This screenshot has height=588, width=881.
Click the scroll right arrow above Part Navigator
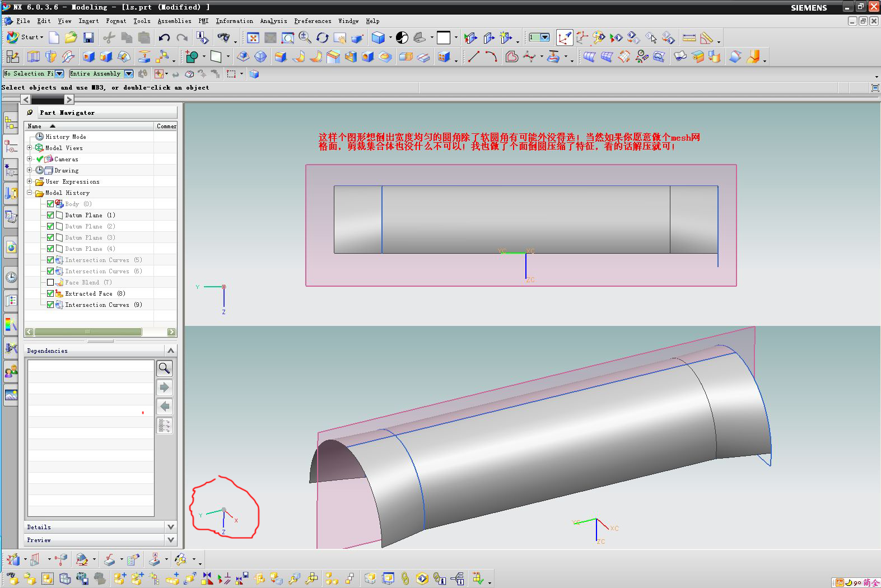[69, 100]
